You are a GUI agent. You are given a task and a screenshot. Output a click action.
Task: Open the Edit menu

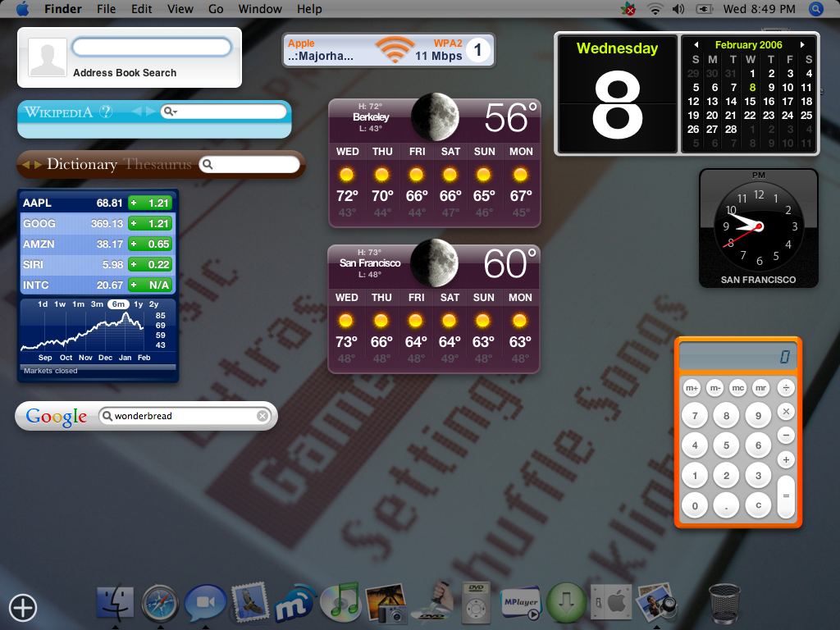141,9
